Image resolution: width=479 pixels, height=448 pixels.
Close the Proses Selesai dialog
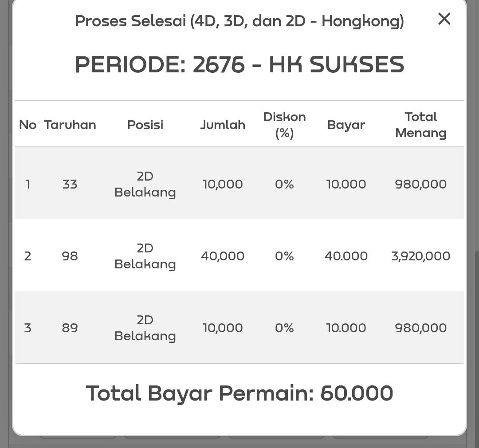click(444, 19)
